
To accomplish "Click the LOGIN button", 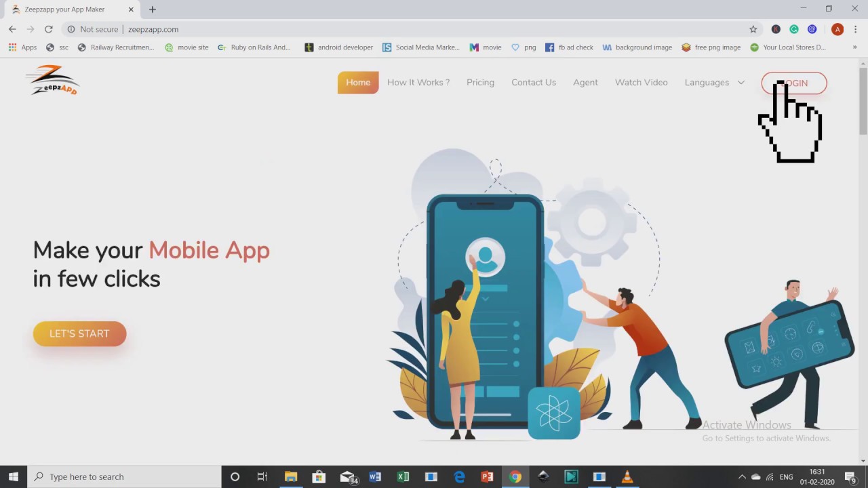I will point(794,83).
